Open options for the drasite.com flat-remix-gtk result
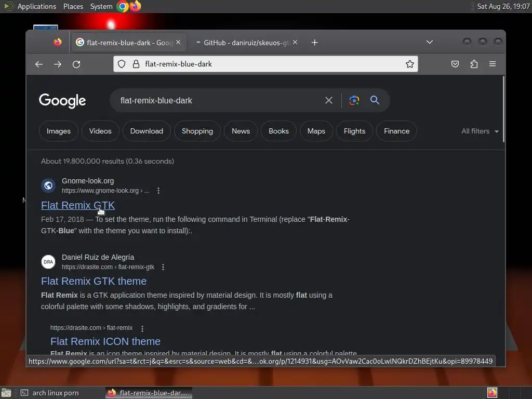532x399 pixels. tap(163, 267)
